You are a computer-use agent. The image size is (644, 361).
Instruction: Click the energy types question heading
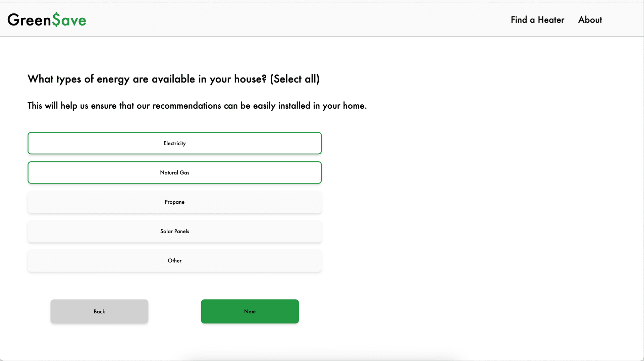click(173, 79)
